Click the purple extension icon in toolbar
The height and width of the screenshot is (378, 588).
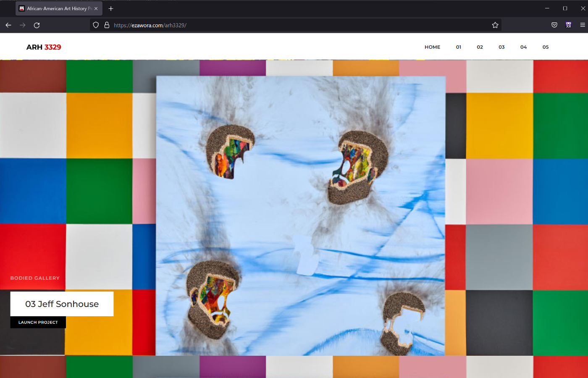[568, 25]
